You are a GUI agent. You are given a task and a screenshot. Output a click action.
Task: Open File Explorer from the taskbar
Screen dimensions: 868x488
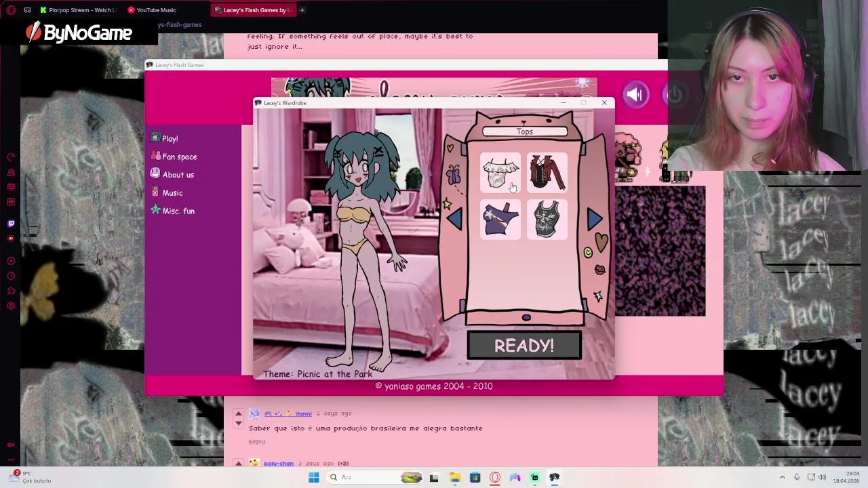(x=454, y=477)
